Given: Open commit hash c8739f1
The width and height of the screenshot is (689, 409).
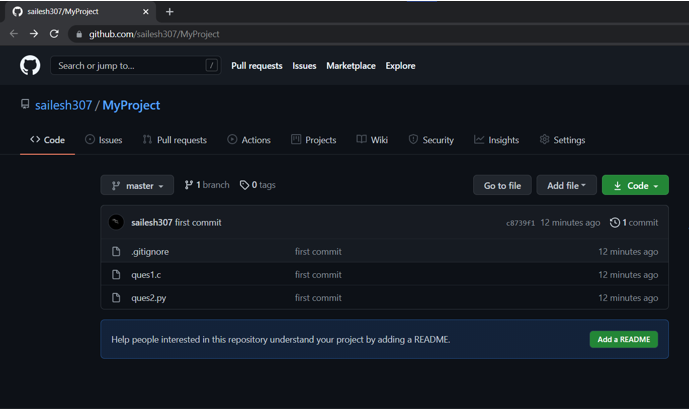Looking at the screenshot, I should (x=520, y=223).
